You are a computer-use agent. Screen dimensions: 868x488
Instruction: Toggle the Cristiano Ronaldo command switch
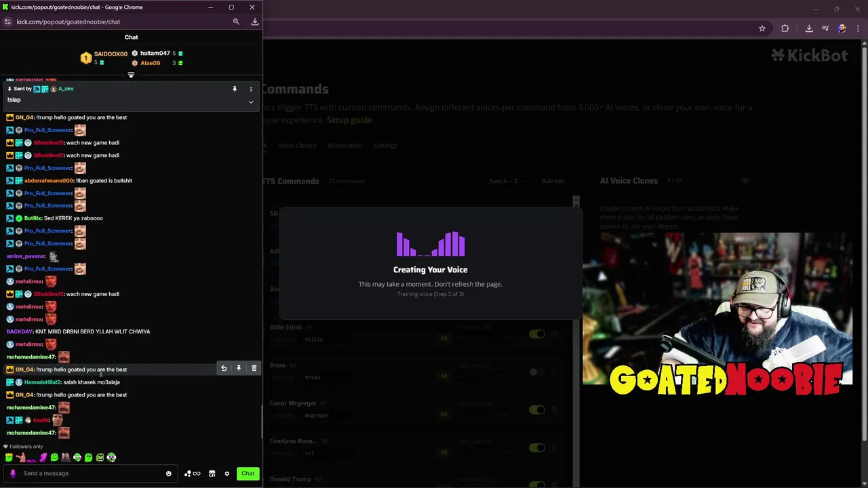536,447
